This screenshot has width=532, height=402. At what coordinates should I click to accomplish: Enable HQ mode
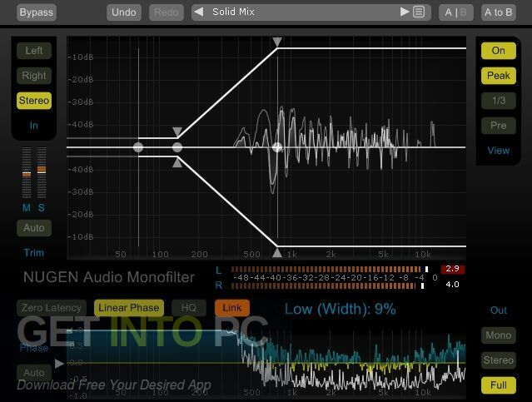(189, 308)
